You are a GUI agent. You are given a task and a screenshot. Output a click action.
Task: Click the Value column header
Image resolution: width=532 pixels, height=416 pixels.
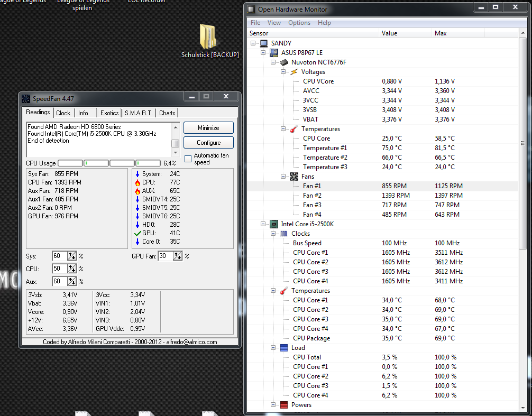coord(405,33)
